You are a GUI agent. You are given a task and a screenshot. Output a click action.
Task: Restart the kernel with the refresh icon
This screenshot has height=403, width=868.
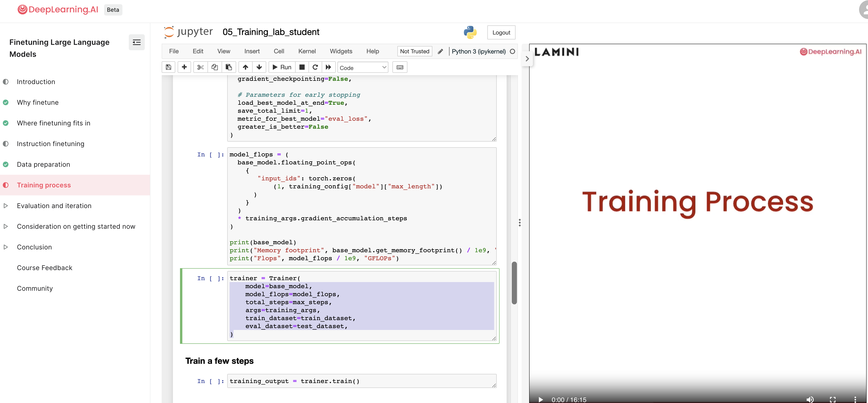(x=315, y=67)
